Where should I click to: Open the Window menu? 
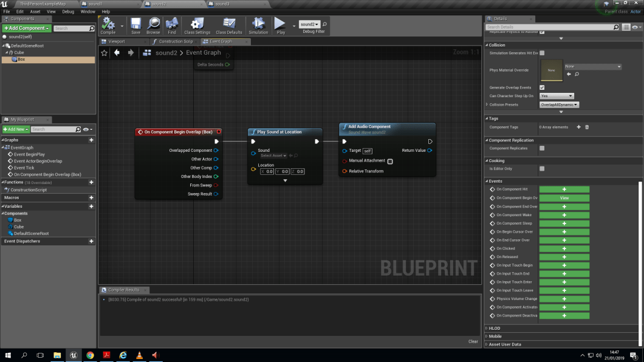point(88,12)
